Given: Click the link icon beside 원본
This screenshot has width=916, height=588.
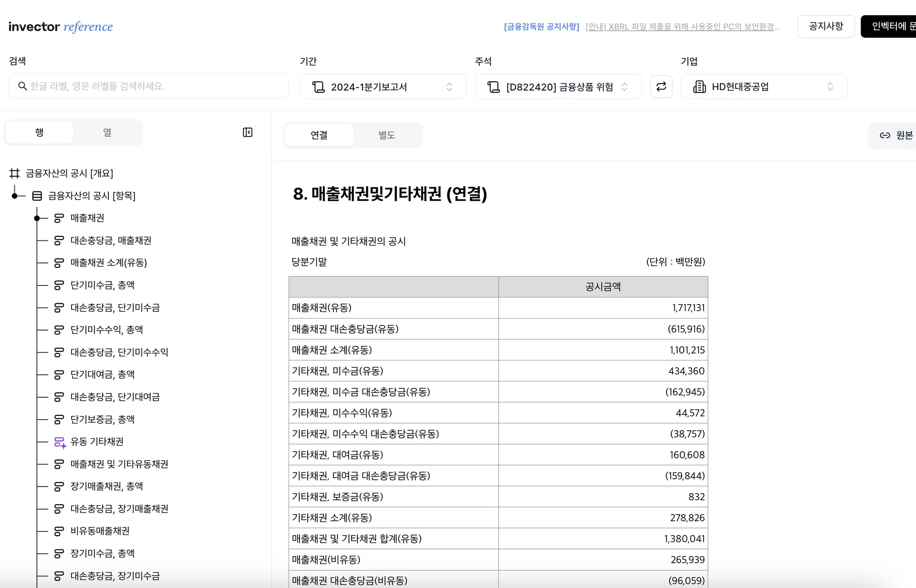Looking at the screenshot, I should (885, 135).
